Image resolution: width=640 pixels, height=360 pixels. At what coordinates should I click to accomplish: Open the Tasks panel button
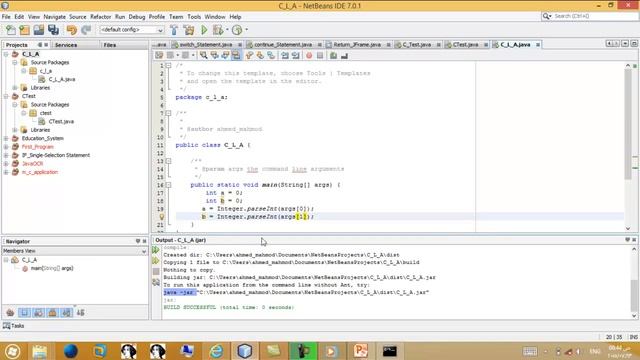point(14,326)
